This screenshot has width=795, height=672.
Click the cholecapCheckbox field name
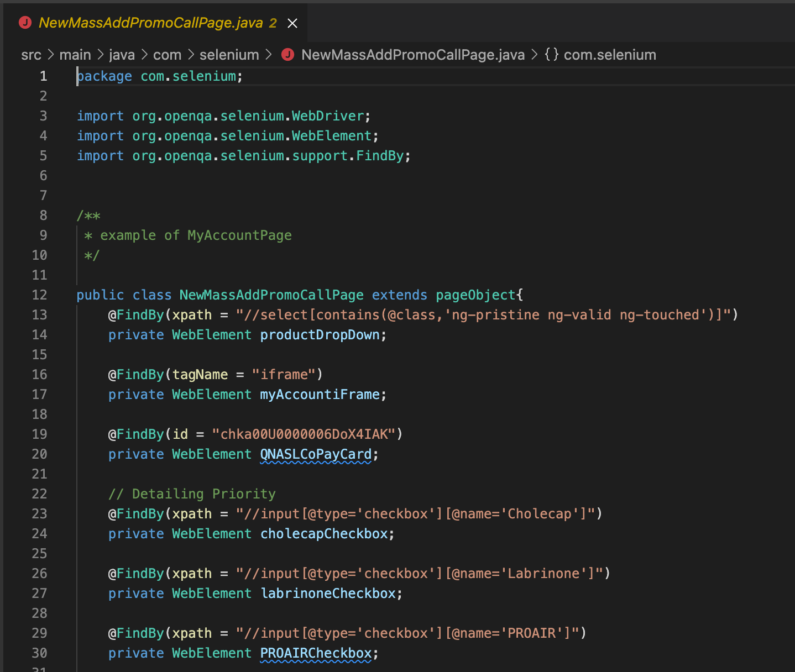point(324,533)
